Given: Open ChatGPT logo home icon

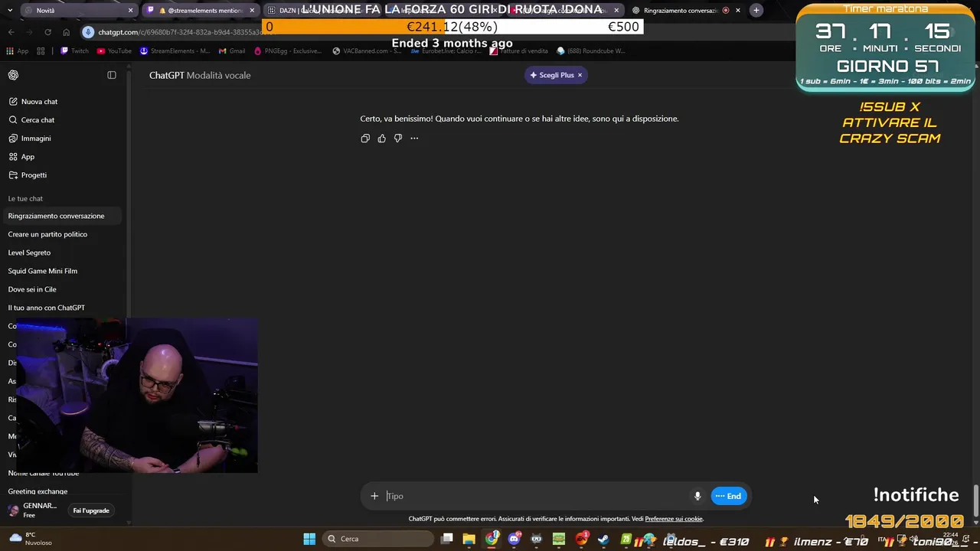Looking at the screenshot, I should point(13,75).
